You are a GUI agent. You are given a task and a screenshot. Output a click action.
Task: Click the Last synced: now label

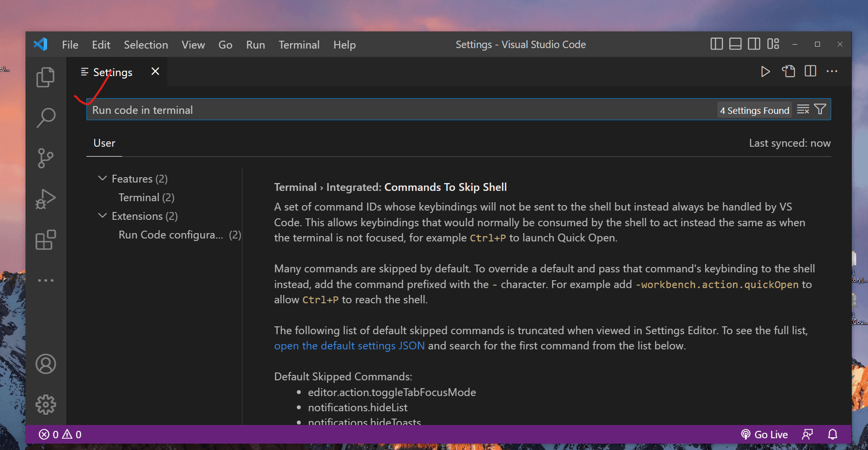789,143
